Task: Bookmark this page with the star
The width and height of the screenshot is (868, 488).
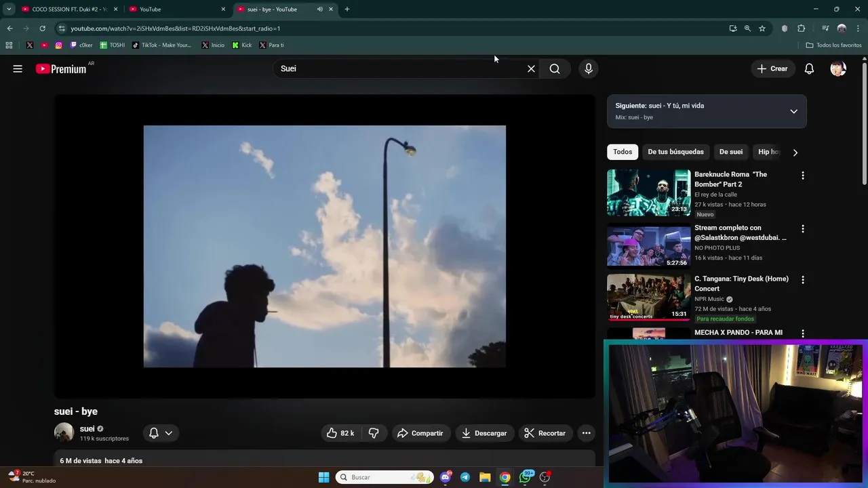Action: [762, 28]
